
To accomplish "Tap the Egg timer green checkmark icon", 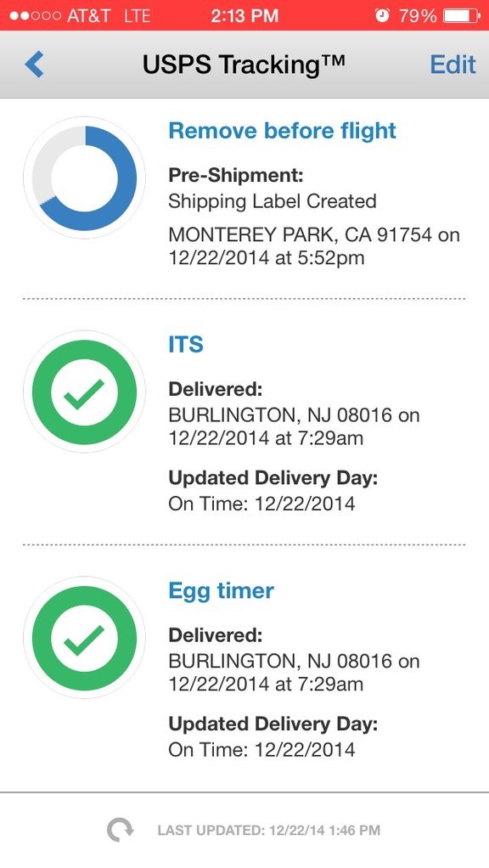I will (x=85, y=638).
